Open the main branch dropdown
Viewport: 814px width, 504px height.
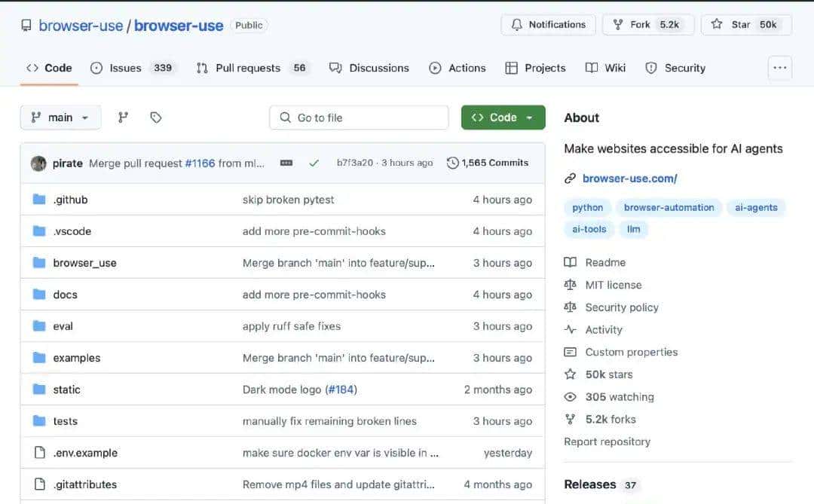pyautogui.click(x=60, y=118)
